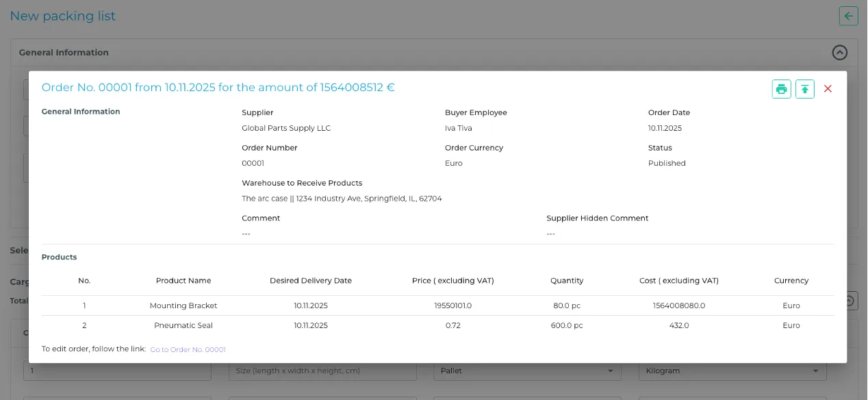The height and width of the screenshot is (400, 868).
Task: Click the order title heading text
Action: [218, 88]
